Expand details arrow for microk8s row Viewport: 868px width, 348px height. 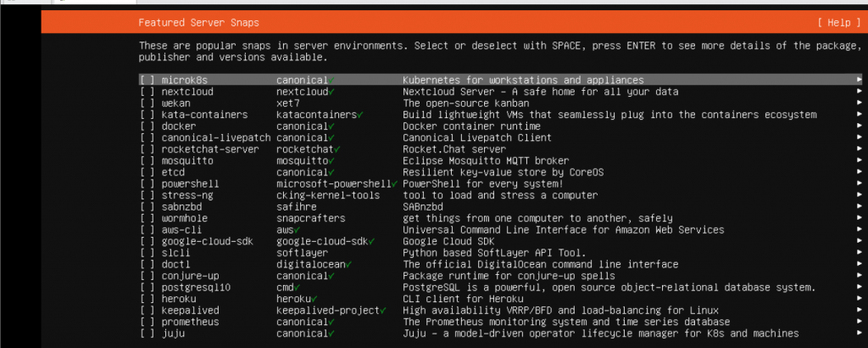pyautogui.click(x=860, y=81)
